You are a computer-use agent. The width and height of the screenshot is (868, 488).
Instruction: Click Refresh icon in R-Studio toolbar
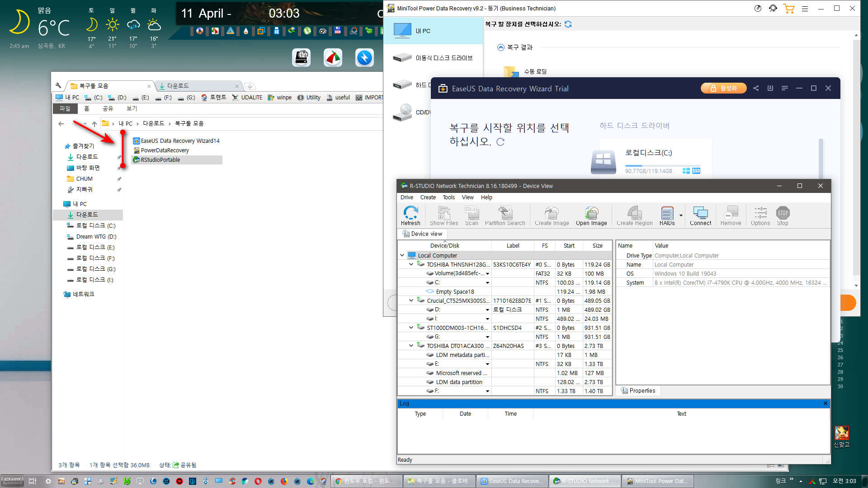tap(410, 216)
